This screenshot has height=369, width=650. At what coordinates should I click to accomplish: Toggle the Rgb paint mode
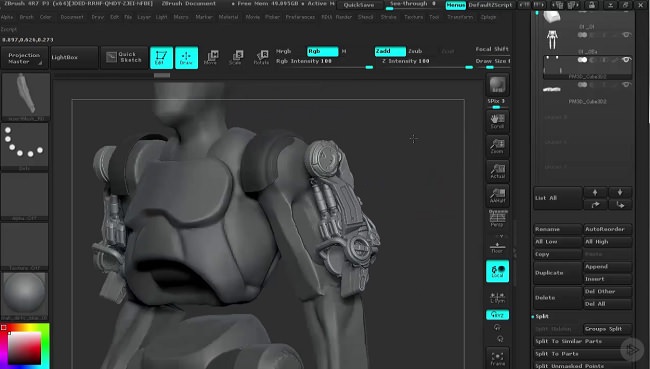(323, 51)
